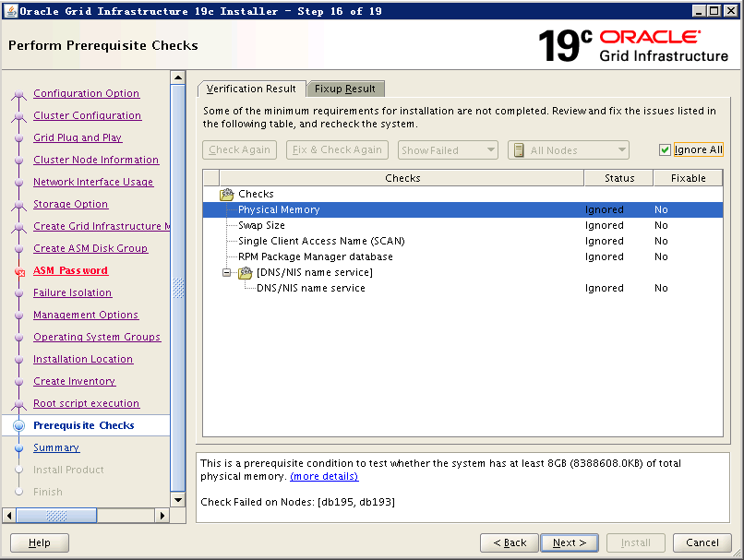This screenshot has width=744, height=560.
Task: Click Check Failed on Nodes text
Action: (297, 502)
